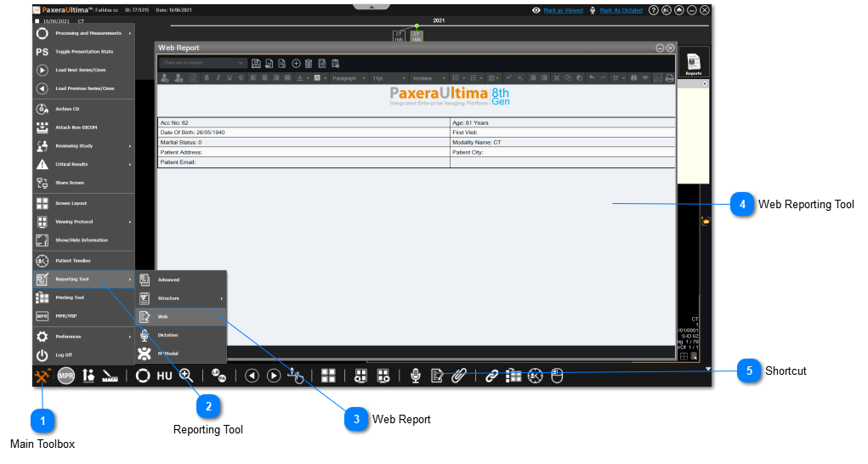
Task: Click the Mark as Viewed link
Action: (564, 10)
